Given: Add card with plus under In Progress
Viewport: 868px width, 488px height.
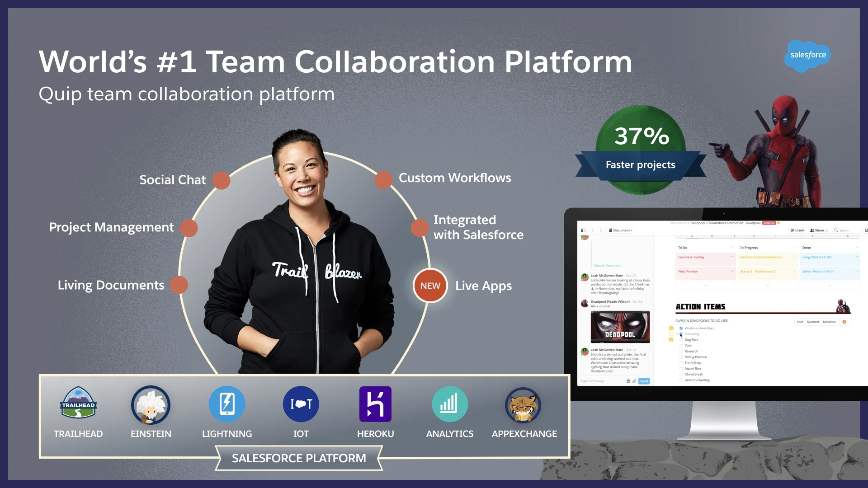Looking at the screenshot, I should click(x=768, y=286).
